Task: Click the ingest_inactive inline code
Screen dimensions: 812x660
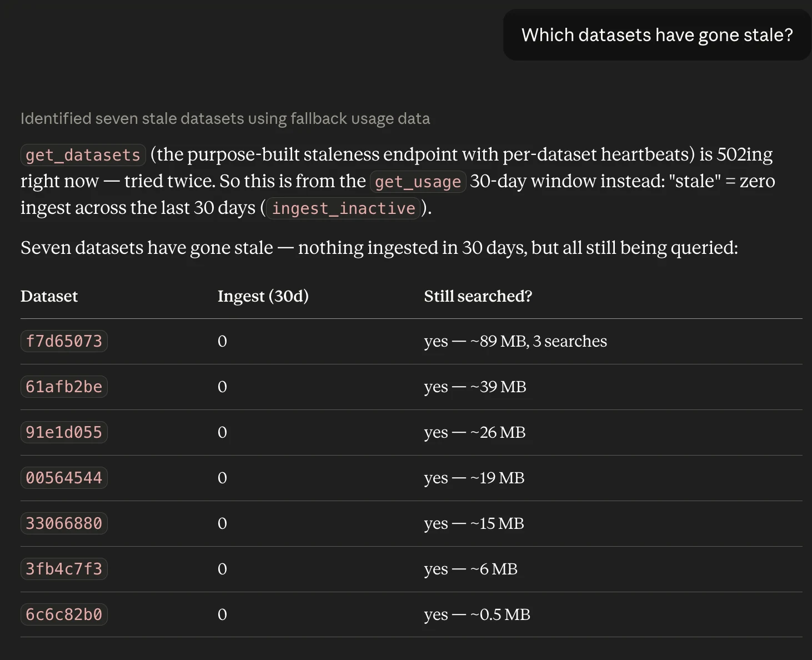Action: (x=343, y=208)
